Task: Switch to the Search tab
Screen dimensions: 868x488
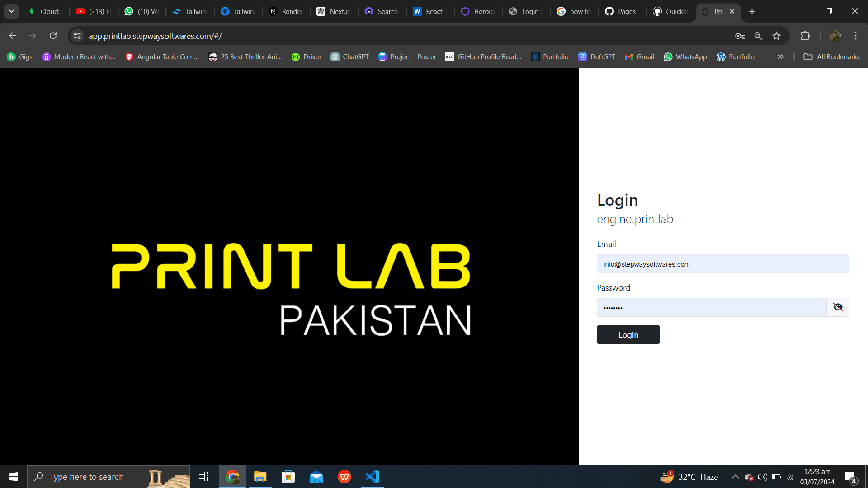Action: click(382, 11)
